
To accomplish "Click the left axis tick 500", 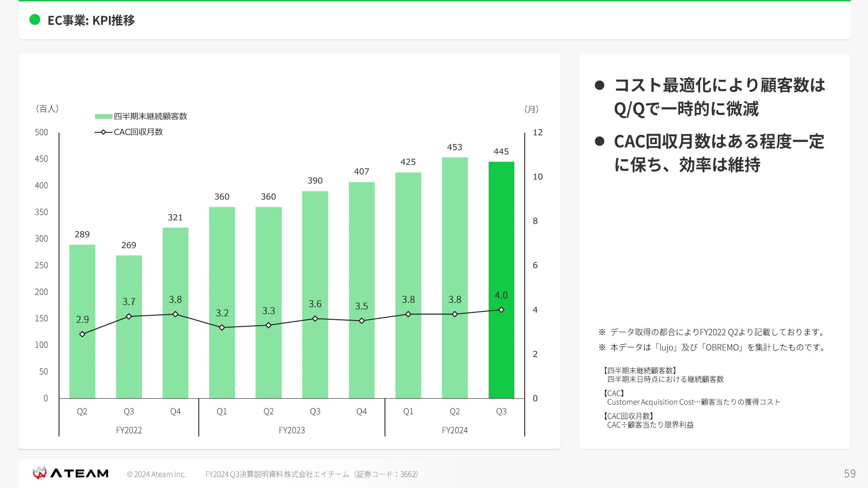I will click(x=41, y=132).
